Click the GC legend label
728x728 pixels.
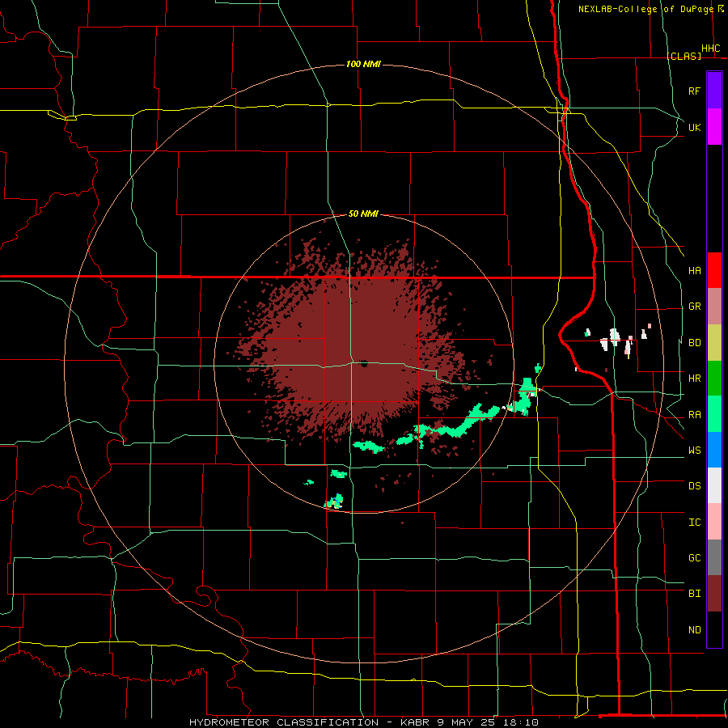point(694,557)
